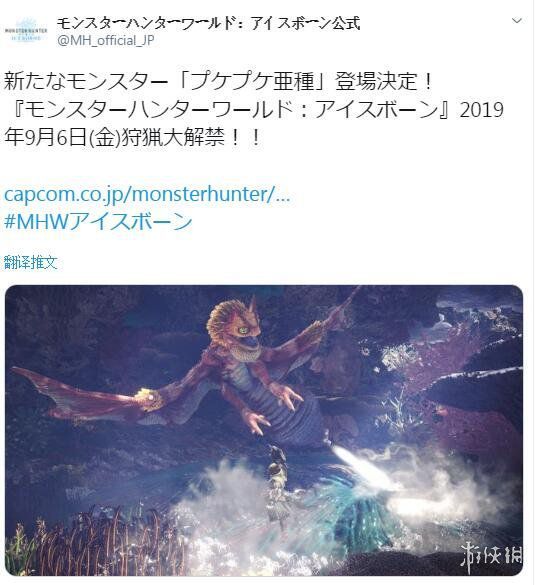Expand the tweet options chevron menu
This screenshot has width=538, height=585.
[x=517, y=21]
